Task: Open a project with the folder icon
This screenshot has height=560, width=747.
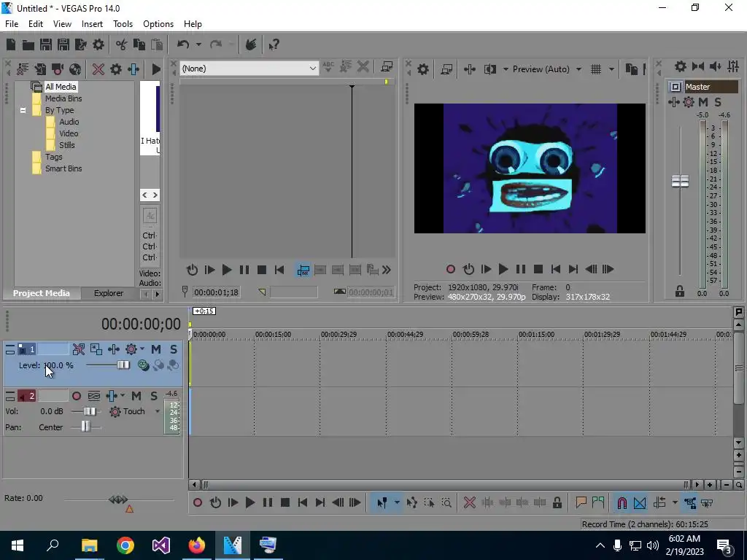Action: tap(28, 44)
